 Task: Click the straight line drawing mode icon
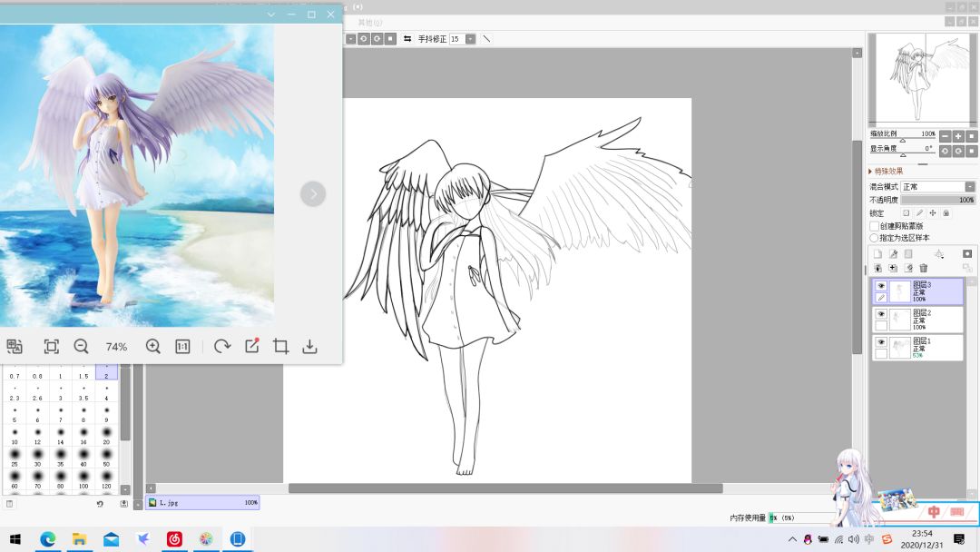(x=487, y=39)
